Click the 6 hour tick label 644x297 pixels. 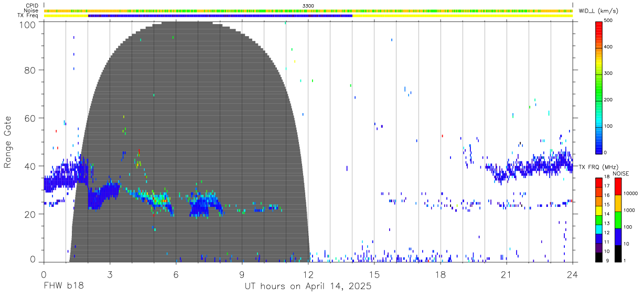[176, 274]
